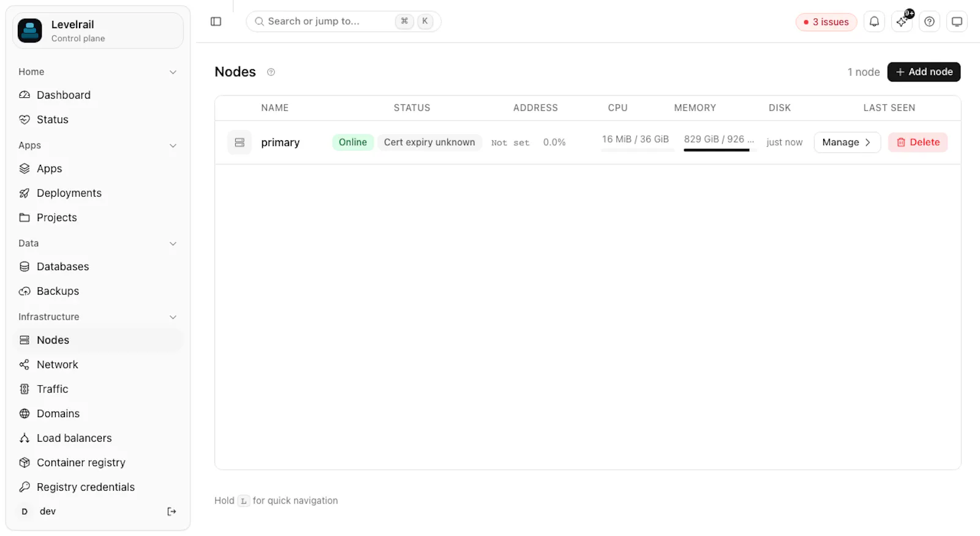Click the primary node server icon
980x536 pixels.
pos(239,142)
